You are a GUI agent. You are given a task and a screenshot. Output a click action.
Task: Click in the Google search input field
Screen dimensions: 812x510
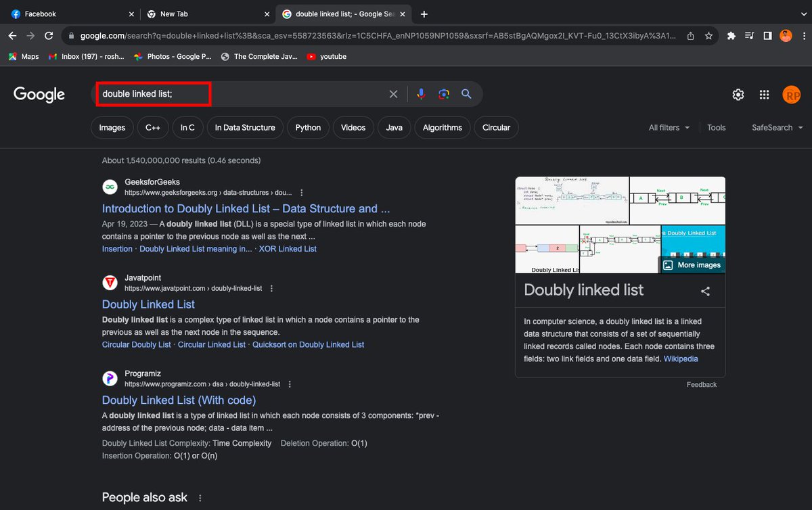tap(240, 94)
